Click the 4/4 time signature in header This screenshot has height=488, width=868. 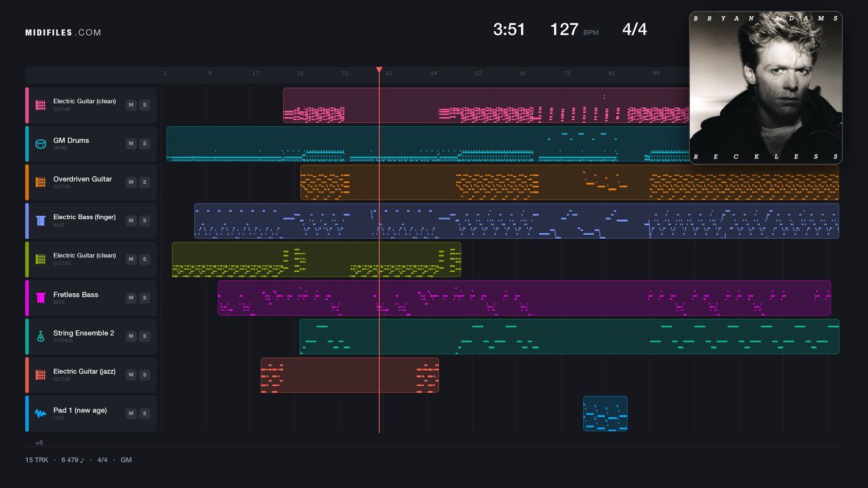pyautogui.click(x=634, y=29)
